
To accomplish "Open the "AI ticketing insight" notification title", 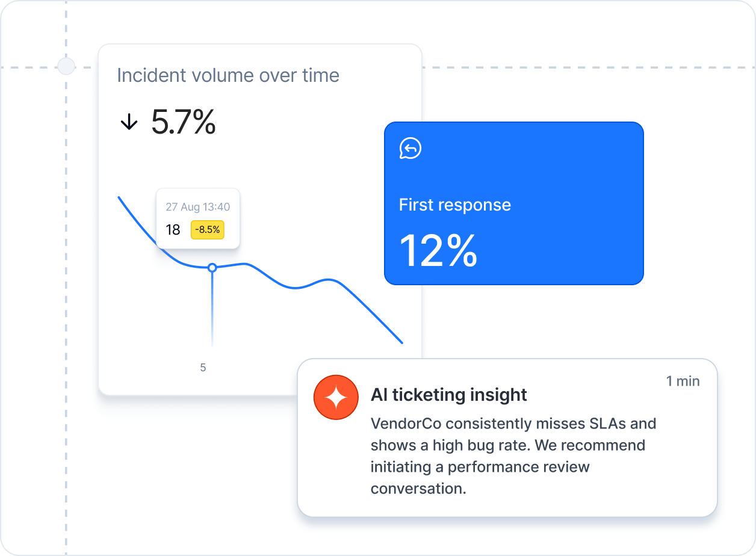I will click(449, 395).
